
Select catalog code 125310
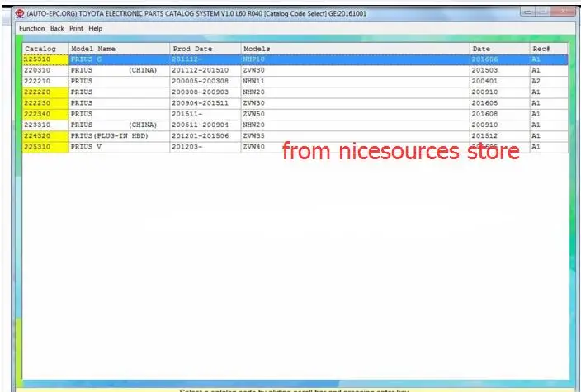point(45,59)
